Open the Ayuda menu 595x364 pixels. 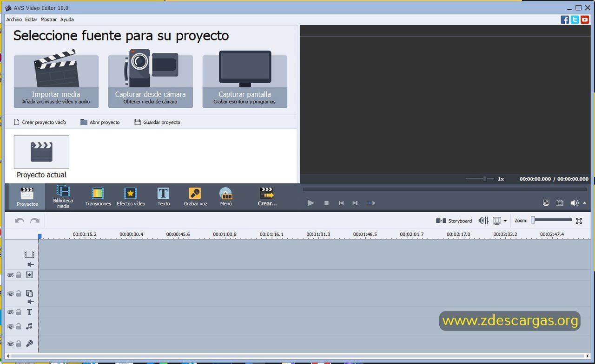[67, 19]
